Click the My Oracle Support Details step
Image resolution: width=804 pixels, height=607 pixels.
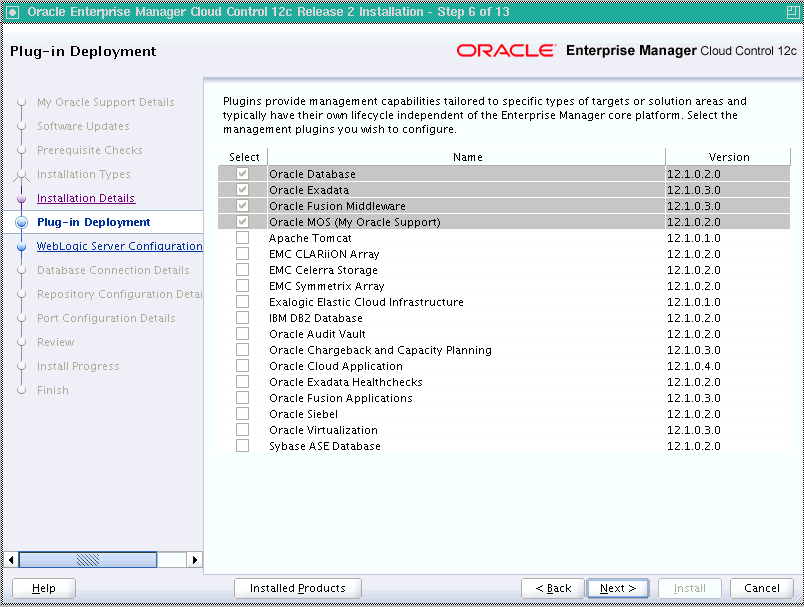pos(106,102)
